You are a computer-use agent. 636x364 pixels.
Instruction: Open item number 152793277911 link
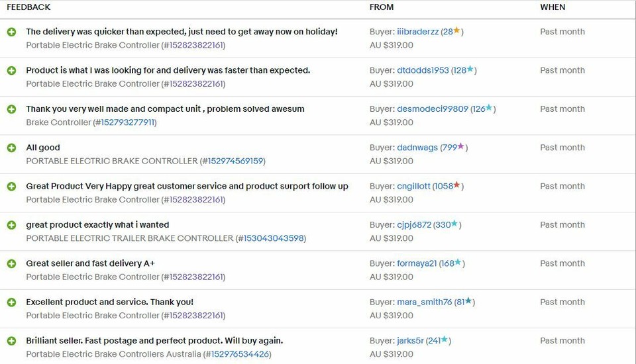tap(127, 122)
